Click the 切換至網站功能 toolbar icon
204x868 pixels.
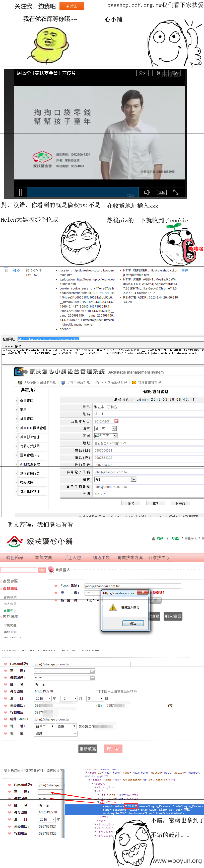click(63, 382)
